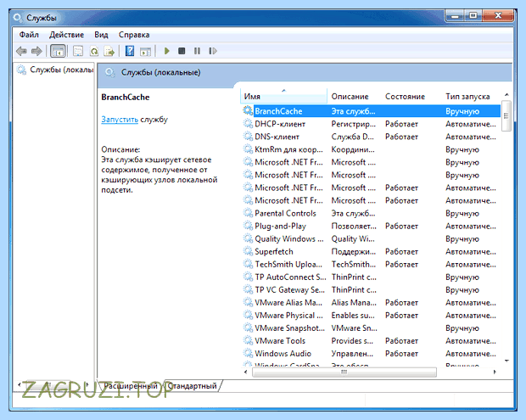The width and height of the screenshot is (526, 420).
Task: Click the Pause service toolbar button
Action: click(x=197, y=51)
